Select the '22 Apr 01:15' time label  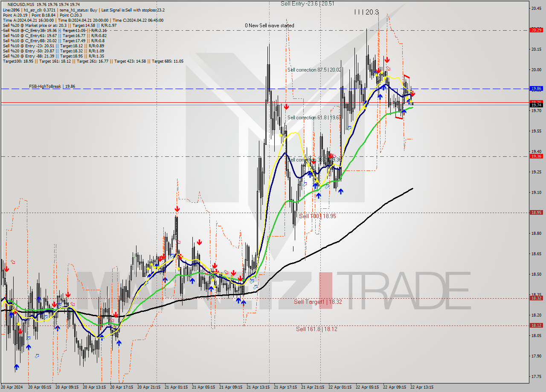[340, 388]
